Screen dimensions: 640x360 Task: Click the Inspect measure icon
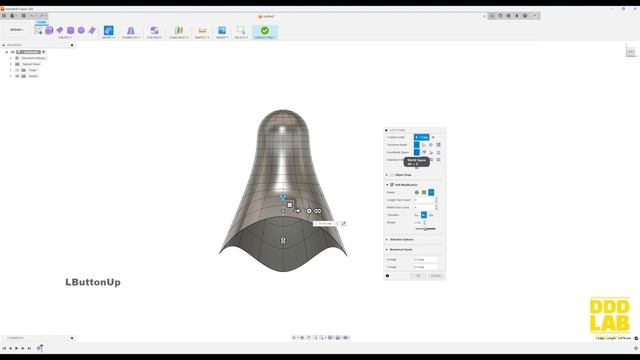pyautogui.click(x=202, y=30)
